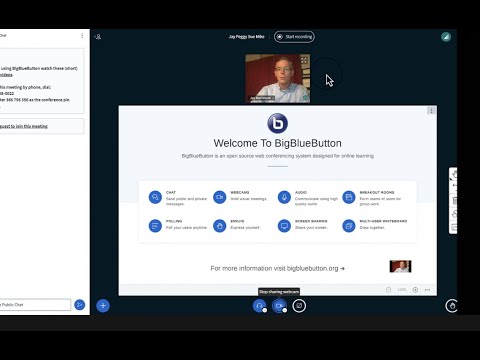
Task: Raise hand with the bottom-right hand icon
Action: click(x=452, y=306)
